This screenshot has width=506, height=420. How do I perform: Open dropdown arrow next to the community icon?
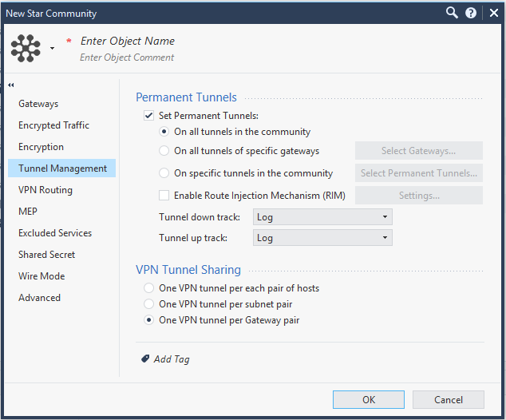click(x=53, y=49)
